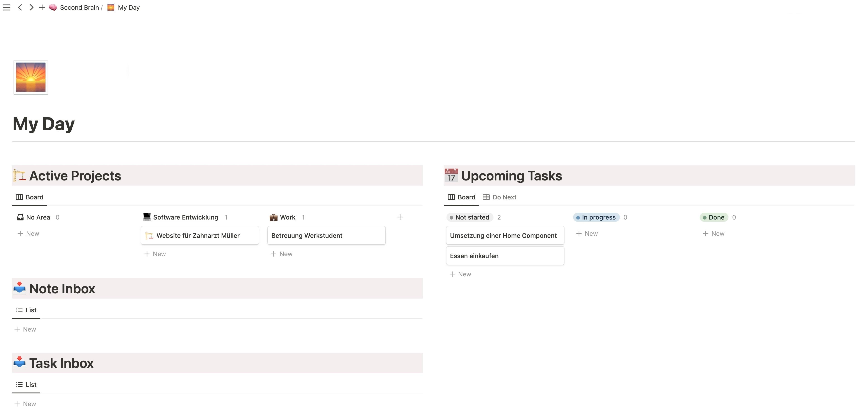Click calendar icon beside Upcoming Tasks
Screen dimensions: 868x416
click(451, 176)
